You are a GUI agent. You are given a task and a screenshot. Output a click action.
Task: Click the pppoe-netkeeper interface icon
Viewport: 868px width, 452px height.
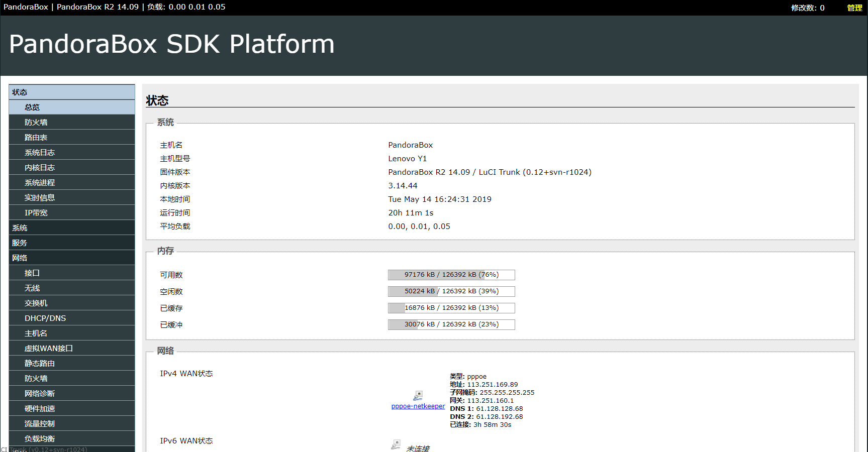click(418, 395)
